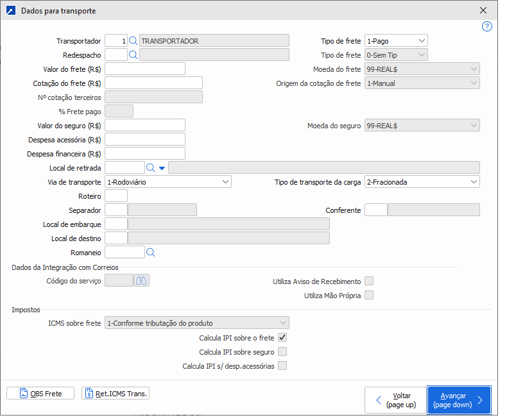Click the Local de retirada search icon

click(x=151, y=167)
